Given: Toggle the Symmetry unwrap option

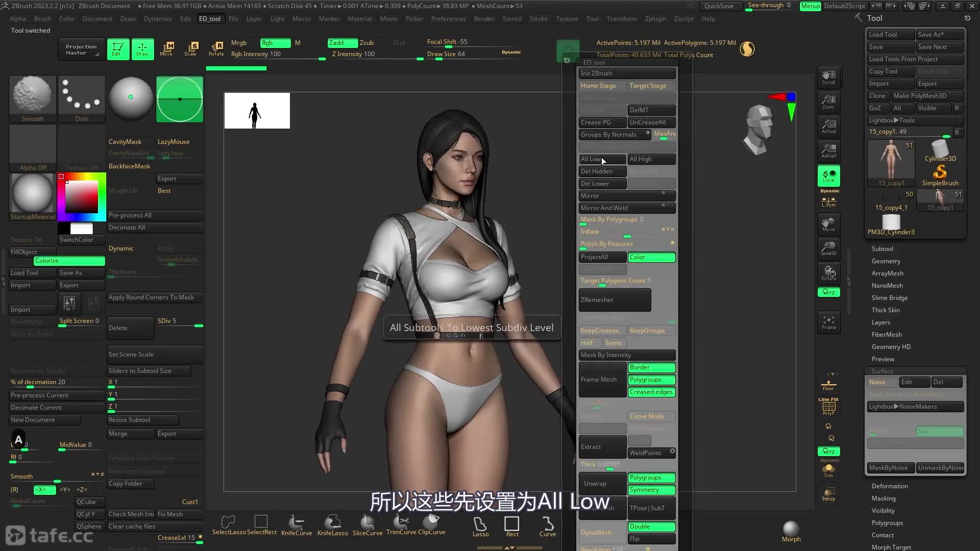Looking at the screenshot, I should [x=651, y=490].
